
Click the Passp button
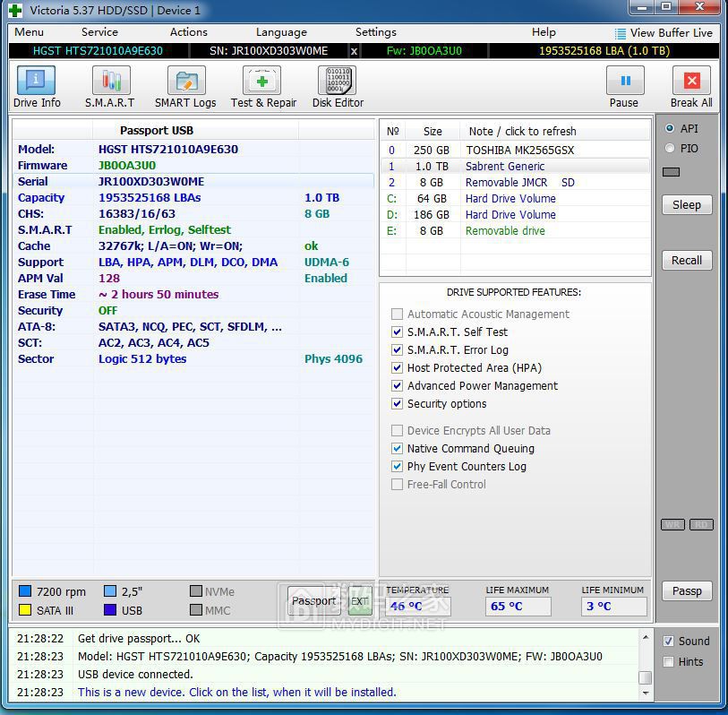687,591
